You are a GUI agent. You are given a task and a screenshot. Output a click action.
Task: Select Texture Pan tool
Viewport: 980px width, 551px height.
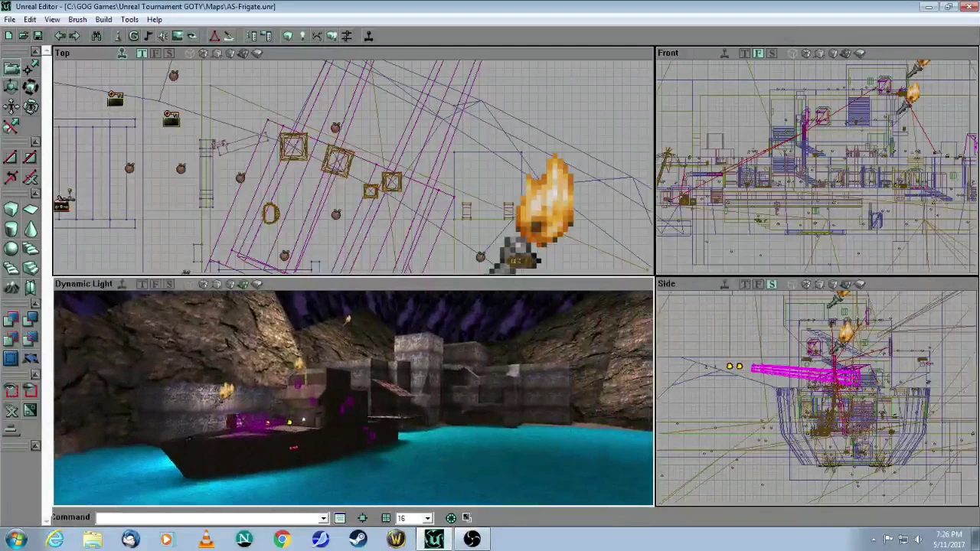[11, 106]
